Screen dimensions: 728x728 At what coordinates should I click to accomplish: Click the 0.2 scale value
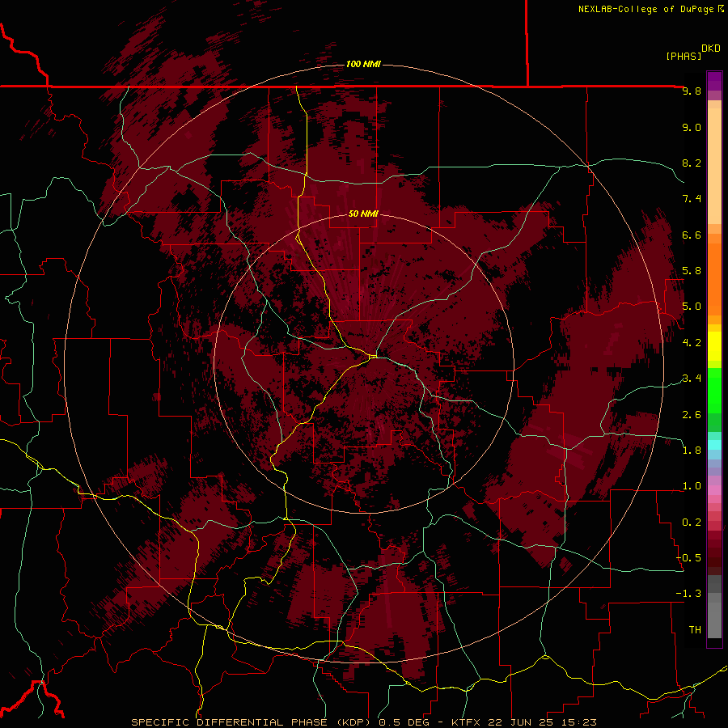point(692,523)
